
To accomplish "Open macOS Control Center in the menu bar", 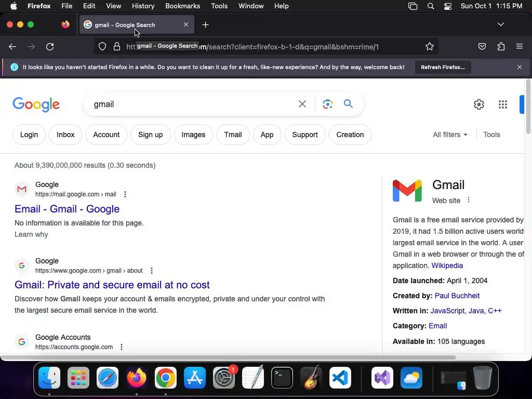I will (448, 6).
